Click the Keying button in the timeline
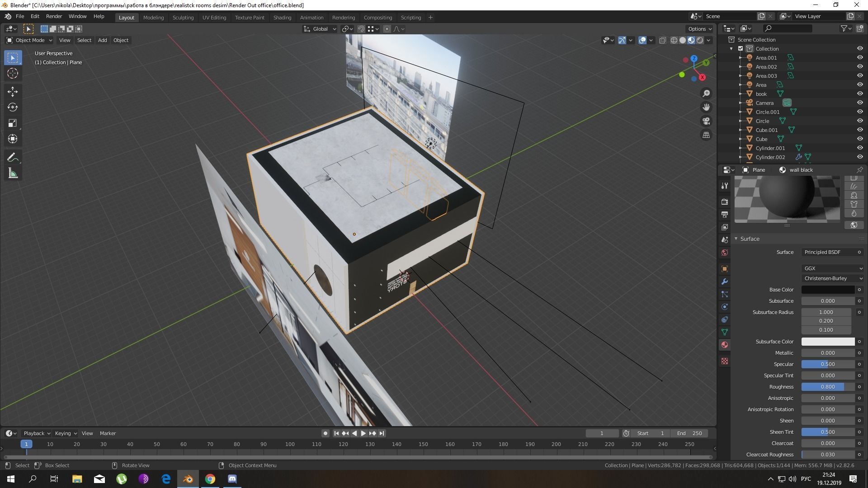The width and height of the screenshot is (868, 488). click(x=66, y=433)
